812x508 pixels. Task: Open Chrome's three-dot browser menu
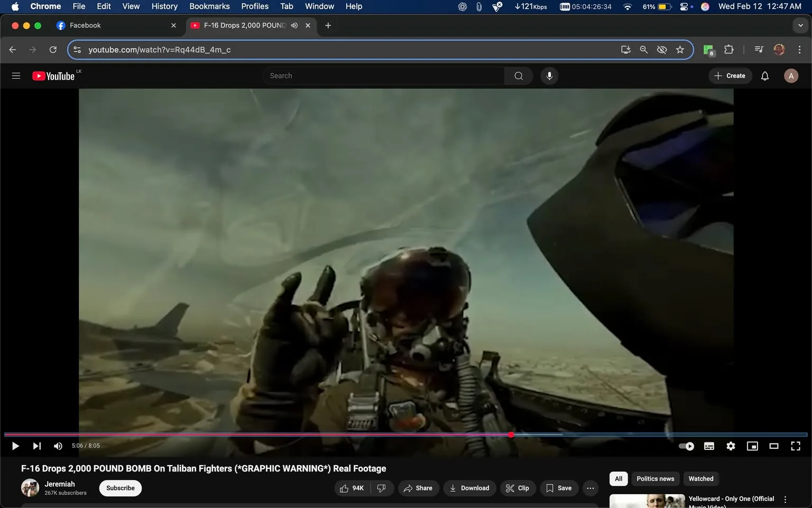pos(800,49)
